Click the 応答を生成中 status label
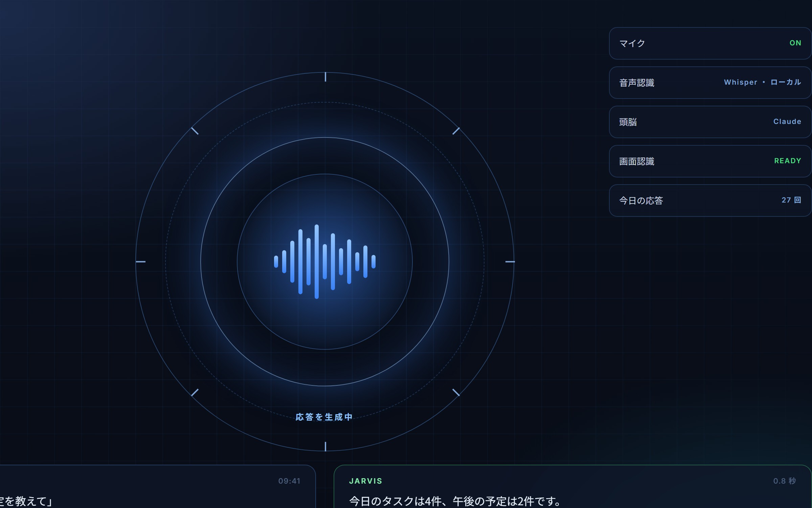Screen dimensions: 812x508 tap(324, 417)
